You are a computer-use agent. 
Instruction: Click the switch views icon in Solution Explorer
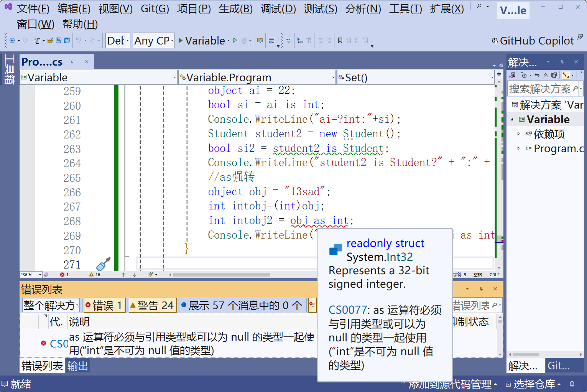coord(512,75)
